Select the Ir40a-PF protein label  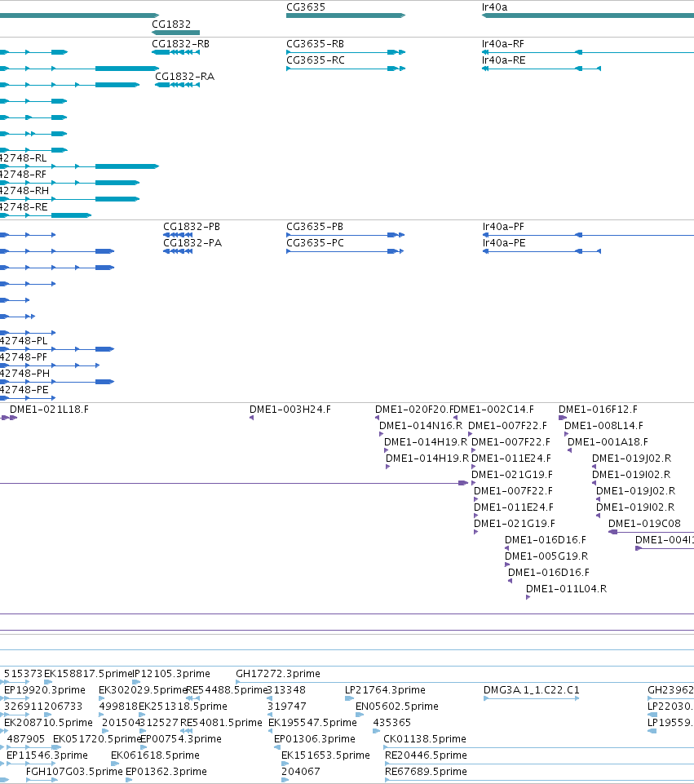coord(504,227)
